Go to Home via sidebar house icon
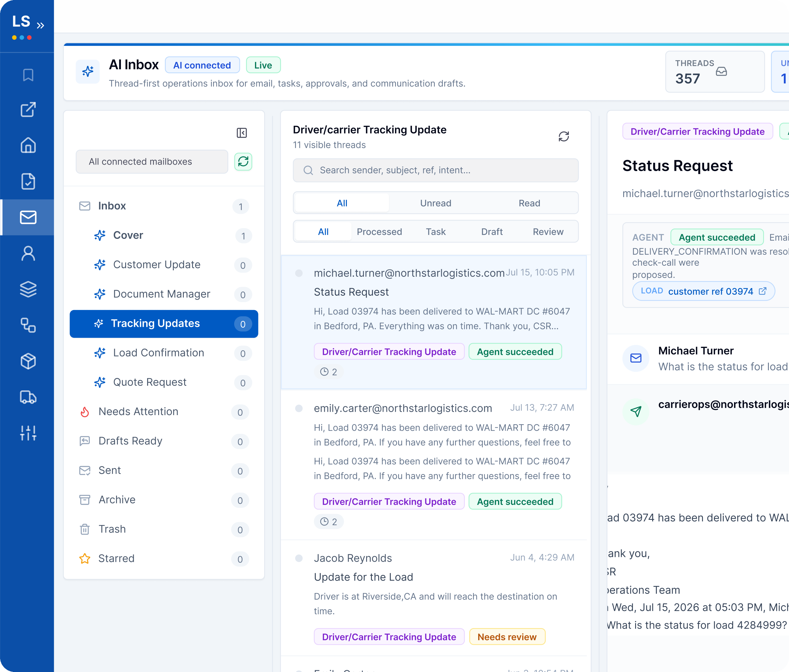This screenshot has width=789, height=672. click(28, 145)
